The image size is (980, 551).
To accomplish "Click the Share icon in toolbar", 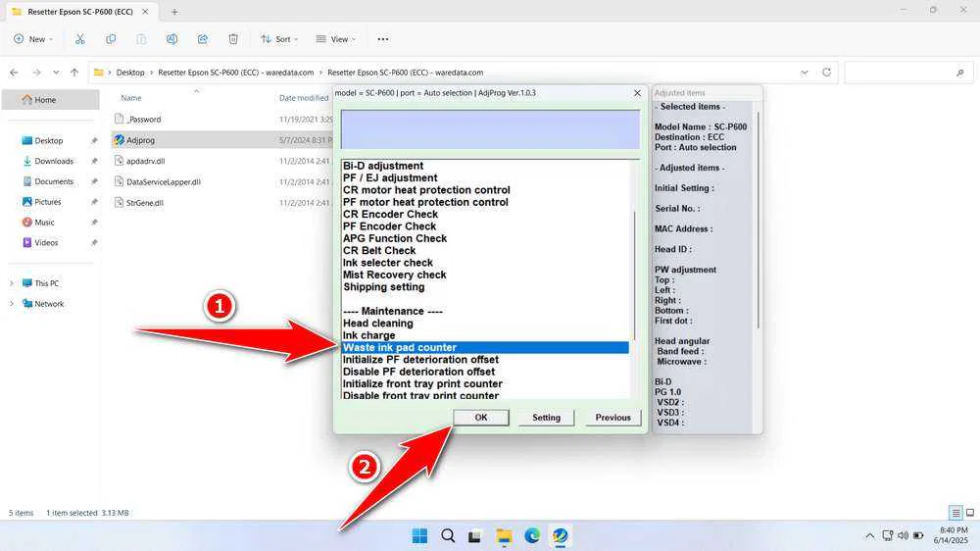I will [x=202, y=39].
